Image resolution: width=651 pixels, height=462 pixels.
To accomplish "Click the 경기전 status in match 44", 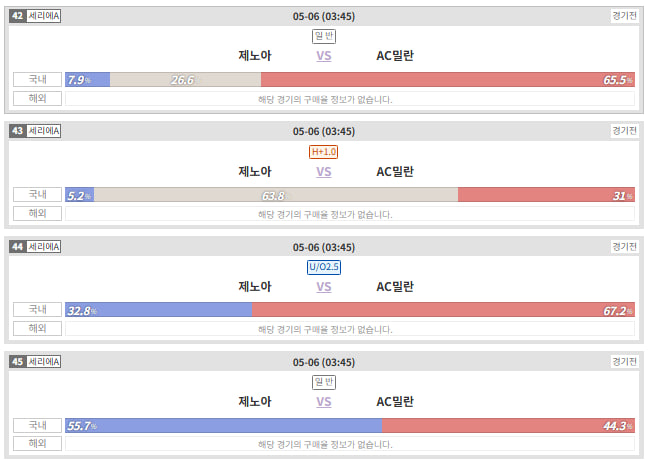I will [x=624, y=247].
